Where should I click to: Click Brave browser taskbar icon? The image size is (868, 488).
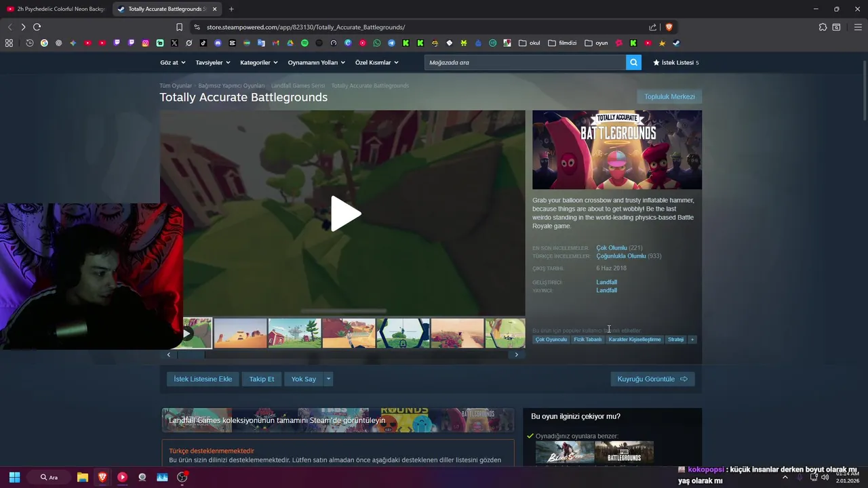click(102, 477)
